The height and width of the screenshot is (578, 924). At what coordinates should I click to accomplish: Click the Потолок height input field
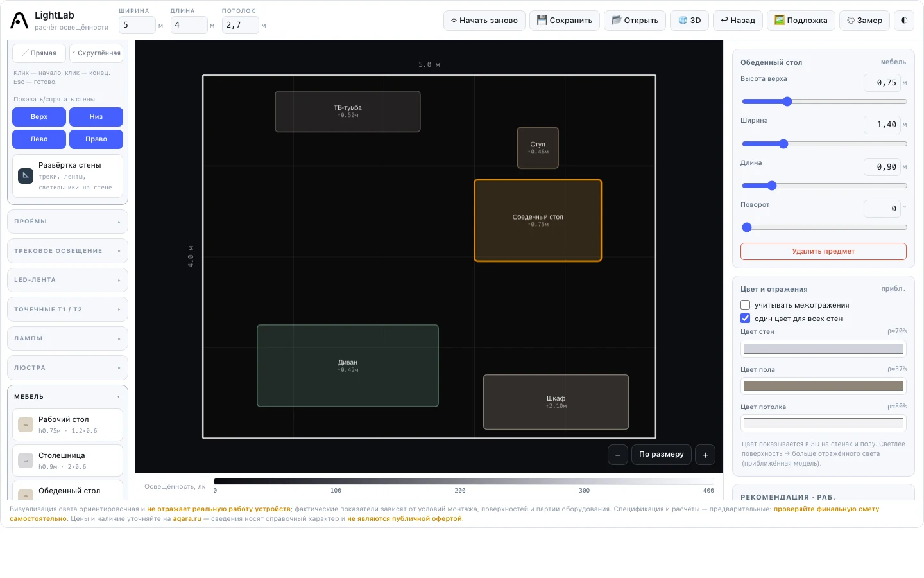pyautogui.click(x=240, y=25)
